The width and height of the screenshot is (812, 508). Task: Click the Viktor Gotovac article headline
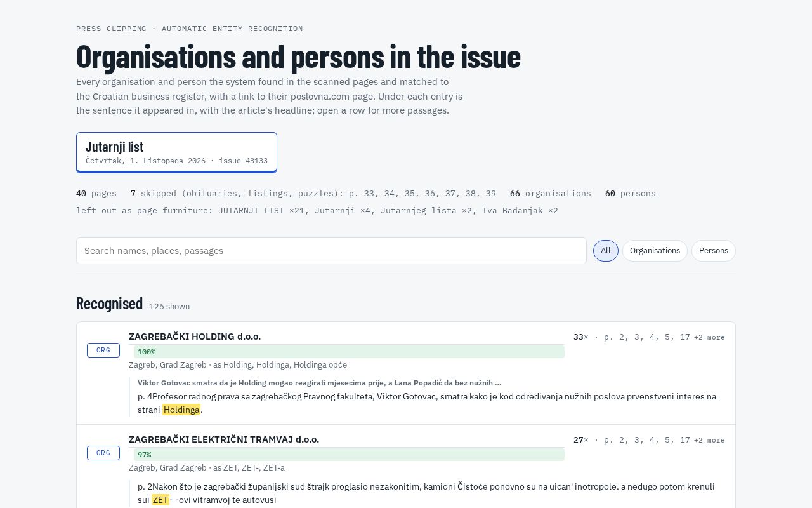point(319,383)
